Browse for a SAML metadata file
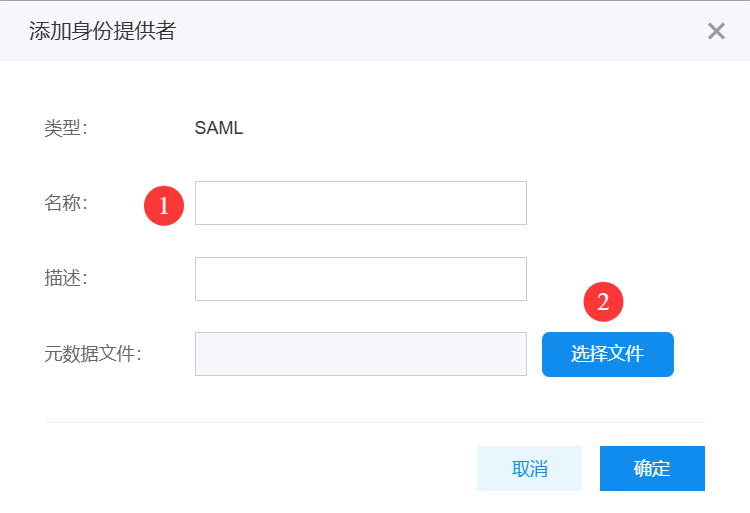The height and width of the screenshot is (513, 750). (x=607, y=354)
